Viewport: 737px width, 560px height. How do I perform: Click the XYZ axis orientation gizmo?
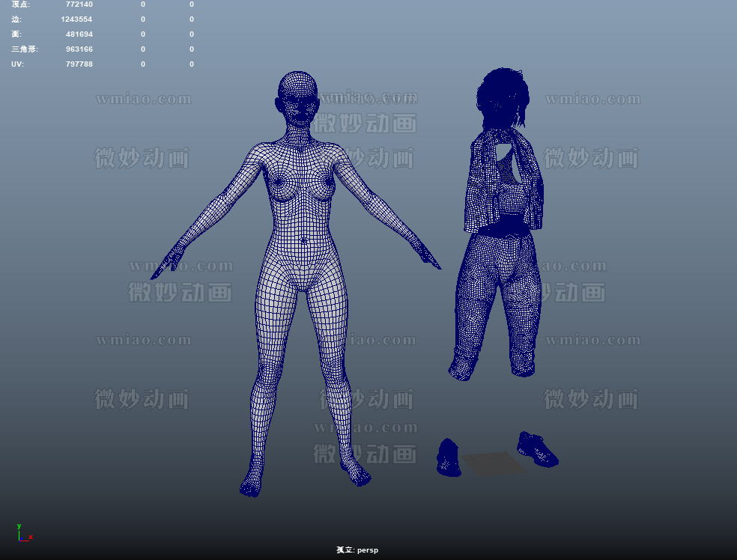23,533
